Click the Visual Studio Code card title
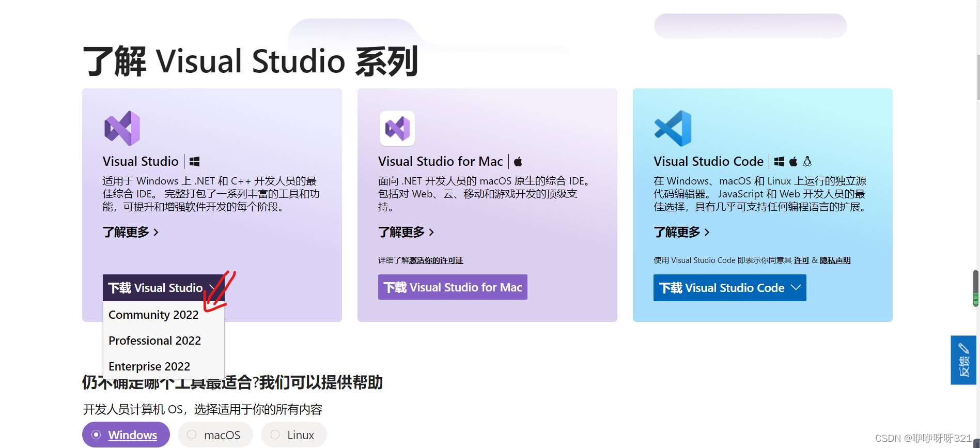 coord(708,162)
